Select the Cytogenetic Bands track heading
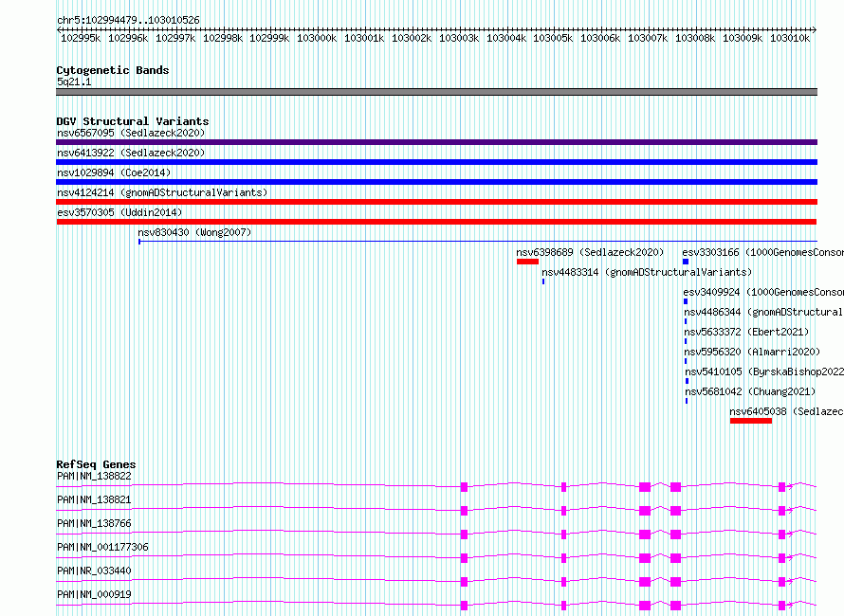 pyautogui.click(x=113, y=70)
